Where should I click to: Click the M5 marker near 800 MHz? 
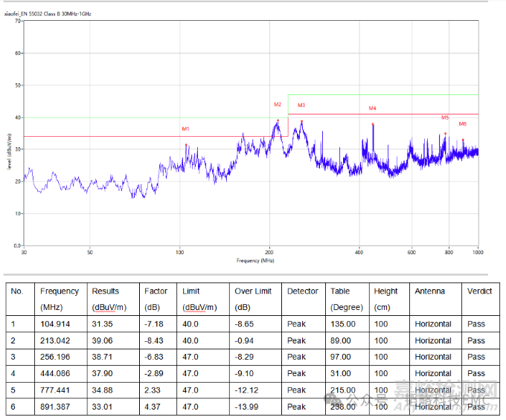(x=445, y=117)
